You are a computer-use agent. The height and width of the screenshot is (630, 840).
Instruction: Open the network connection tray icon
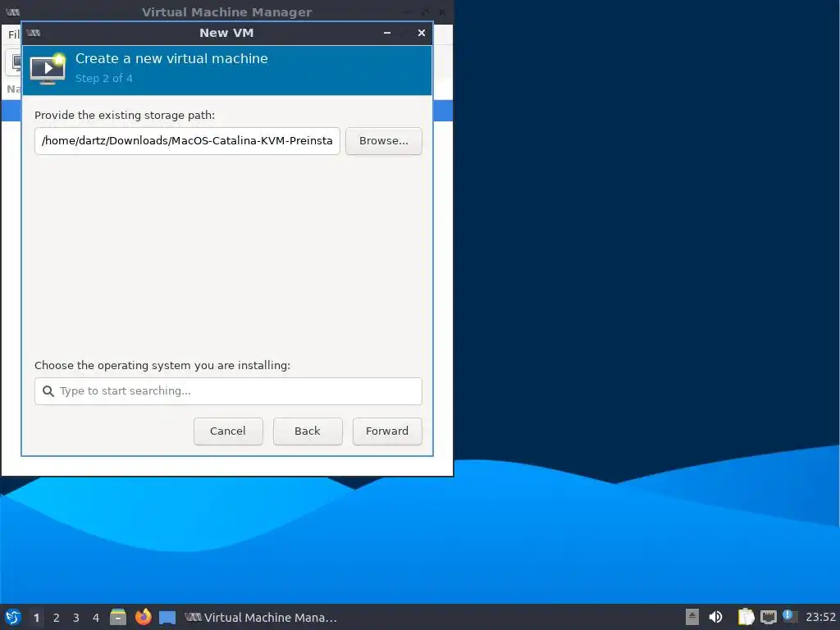(x=769, y=617)
